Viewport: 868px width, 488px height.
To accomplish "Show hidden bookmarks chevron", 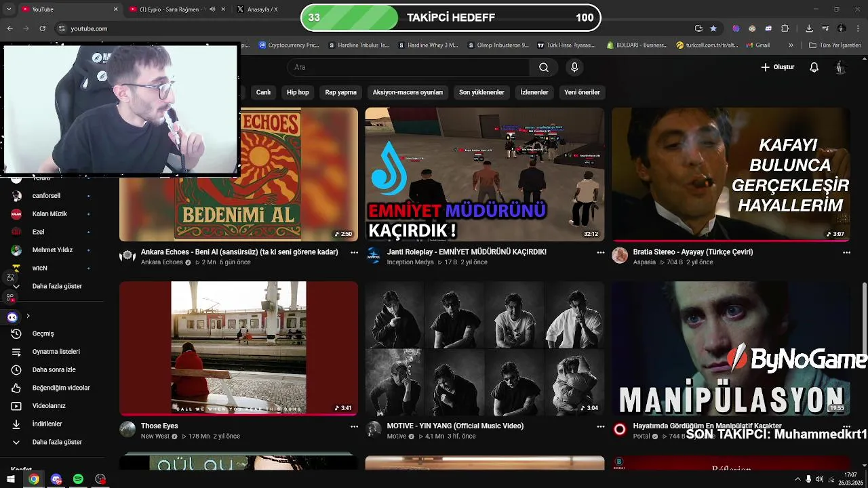I will [x=791, y=45].
